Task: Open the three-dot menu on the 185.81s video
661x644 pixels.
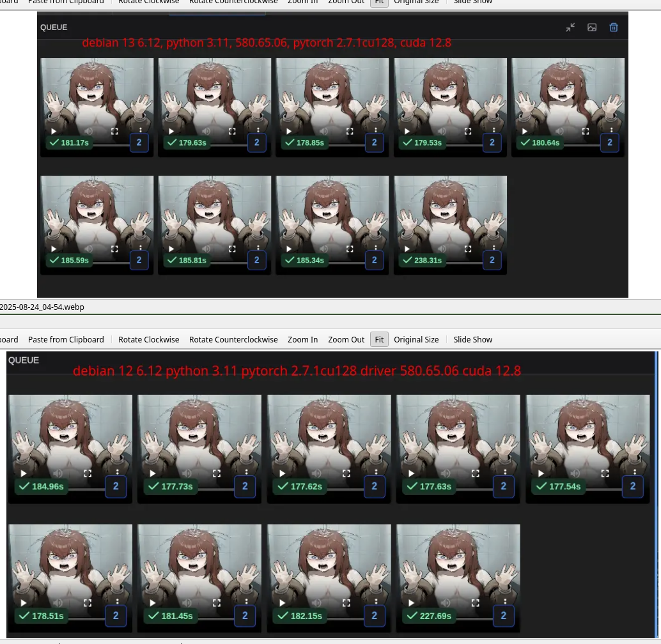Action: pyautogui.click(x=258, y=248)
